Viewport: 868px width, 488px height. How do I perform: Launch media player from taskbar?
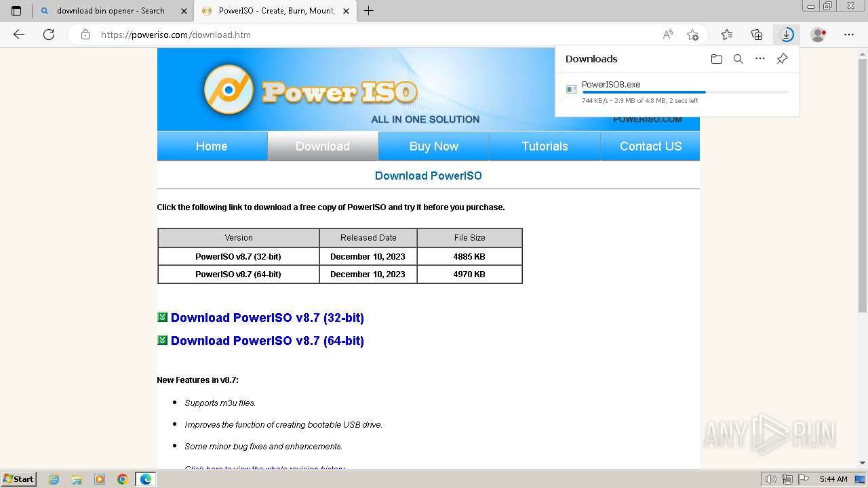pyautogui.click(x=100, y=479)
